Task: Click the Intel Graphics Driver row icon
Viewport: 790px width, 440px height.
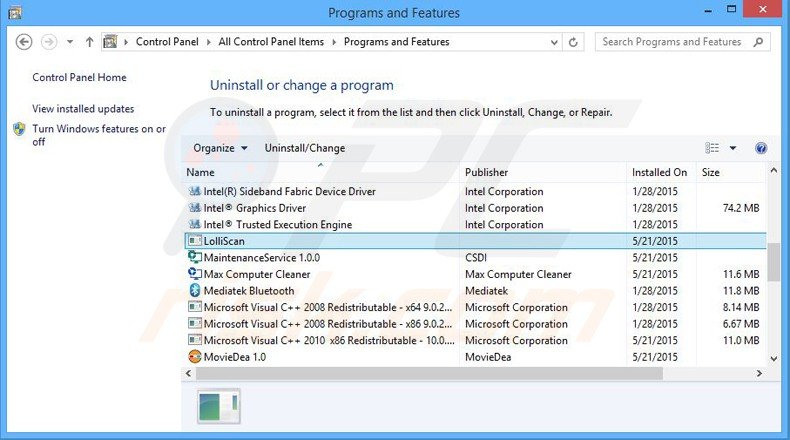Action: [x=194, y=208]
